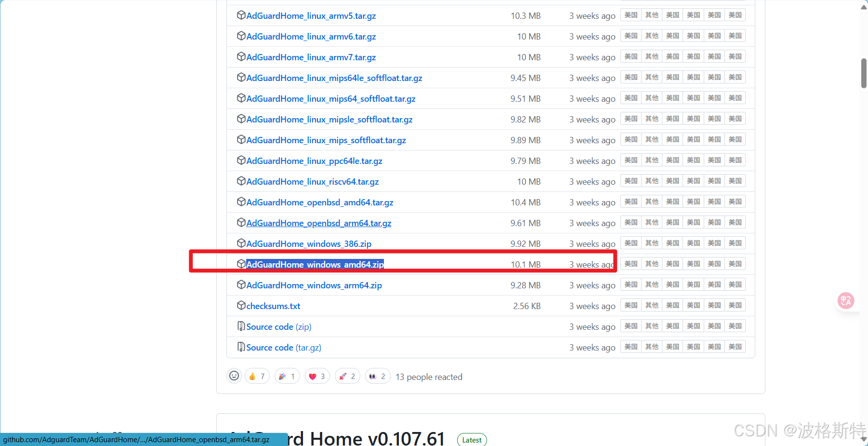Click the 10.4 MB size for openbsd_amd64
Image resolution: width=868 pixels, height=446 pixels.
526,203
